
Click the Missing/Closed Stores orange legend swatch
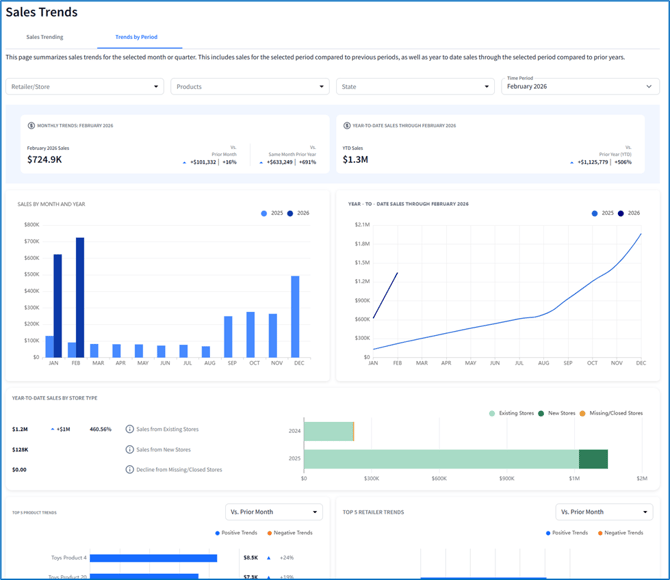[583, 413]
